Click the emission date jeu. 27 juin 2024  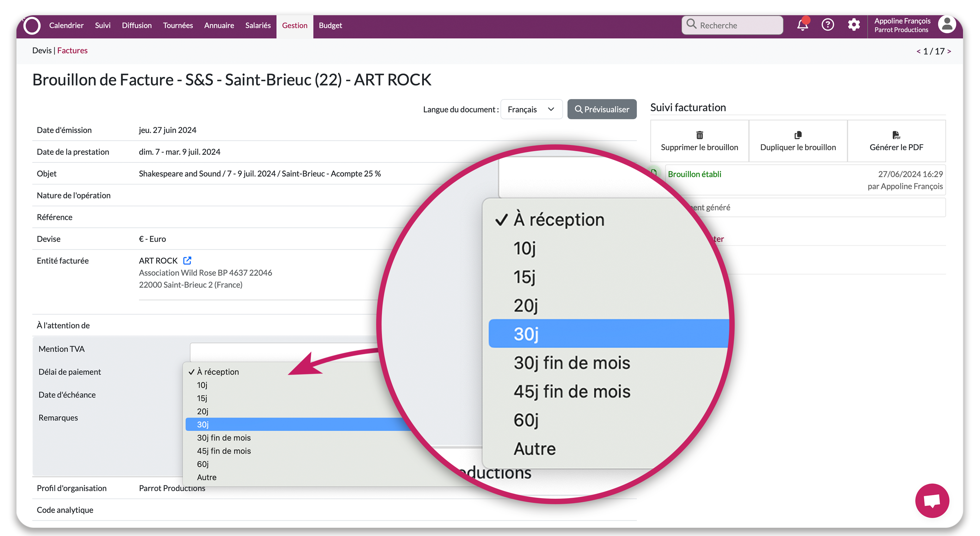[x=168, y=130]
